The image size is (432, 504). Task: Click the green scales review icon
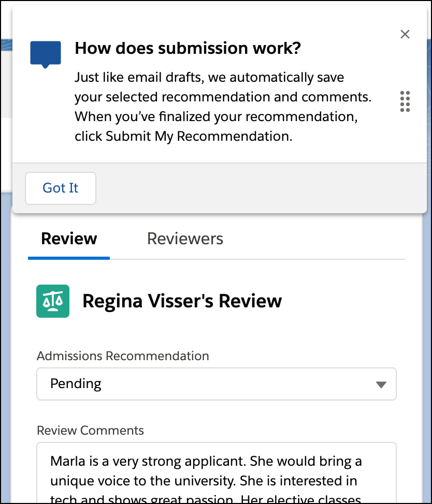click(53, 301)
